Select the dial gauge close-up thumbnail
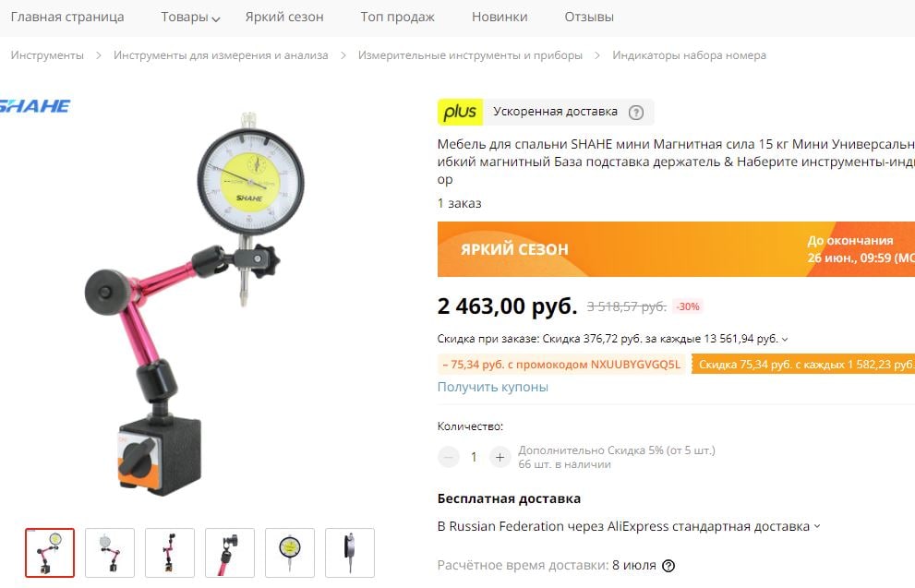Screen dimensions: 915x588 [x=289, y=552]
